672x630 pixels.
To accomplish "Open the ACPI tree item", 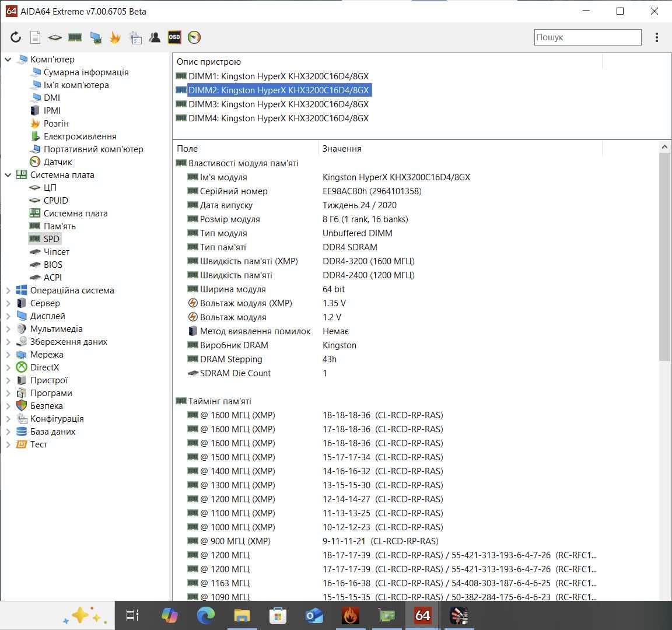I will pos(52,278).
